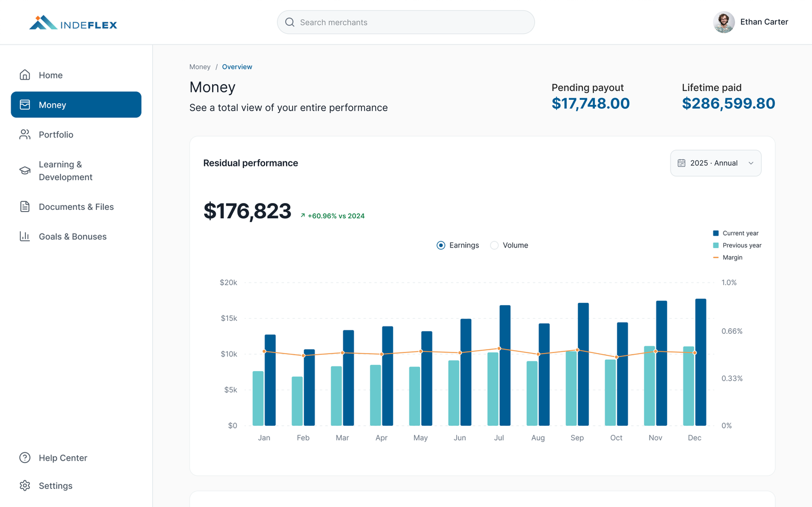Viewport: 812px width, 507px height.
Task: Open the 2025 · Annual dropdown
Action: 716,163
